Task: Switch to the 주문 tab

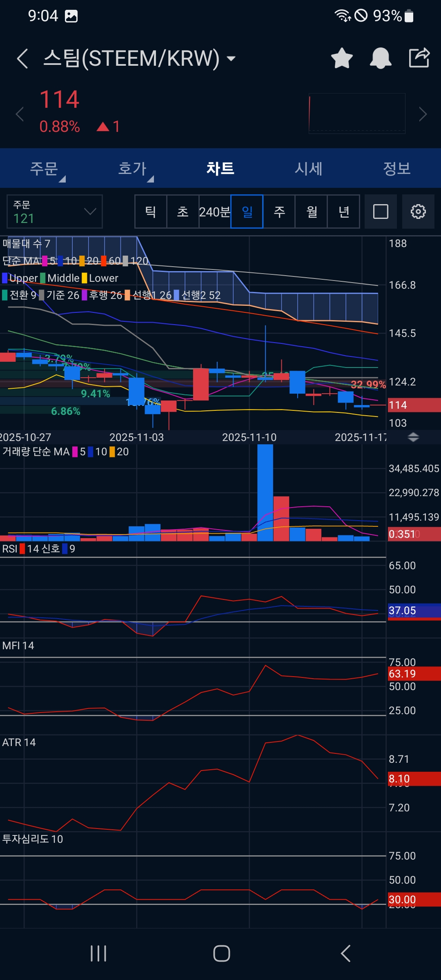Action: [x=44, y=168]
